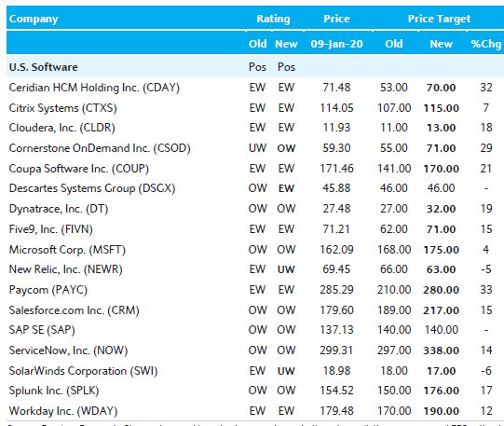Click the %Chg subheader
Image resolution: width=504 pixels, height=426 pixels.
(x=486, y=44)
